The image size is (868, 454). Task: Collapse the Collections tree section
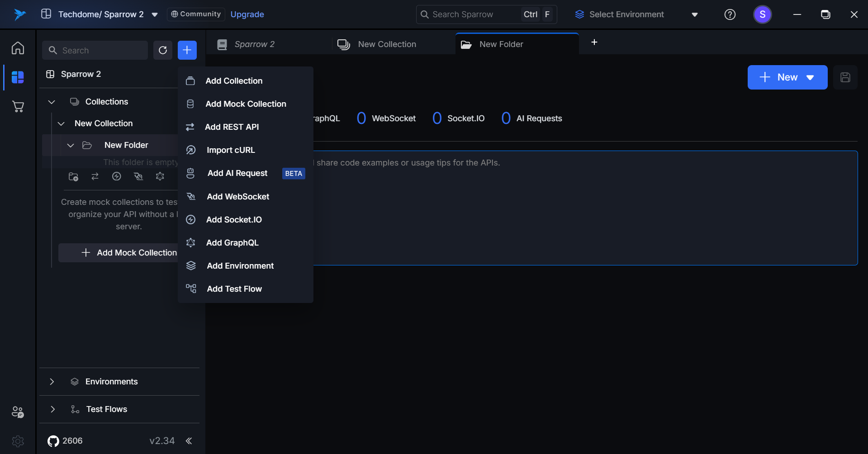click(x=52, y=102)
